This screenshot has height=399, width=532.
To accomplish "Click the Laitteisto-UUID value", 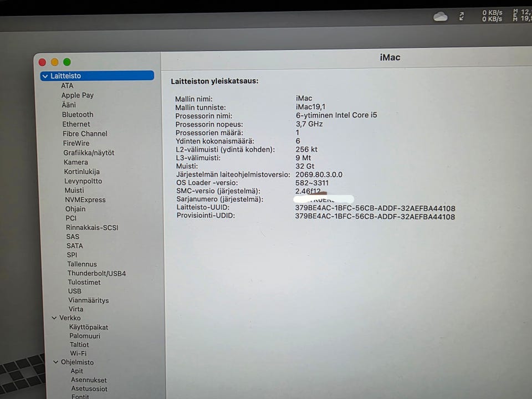I will (375, 208).
